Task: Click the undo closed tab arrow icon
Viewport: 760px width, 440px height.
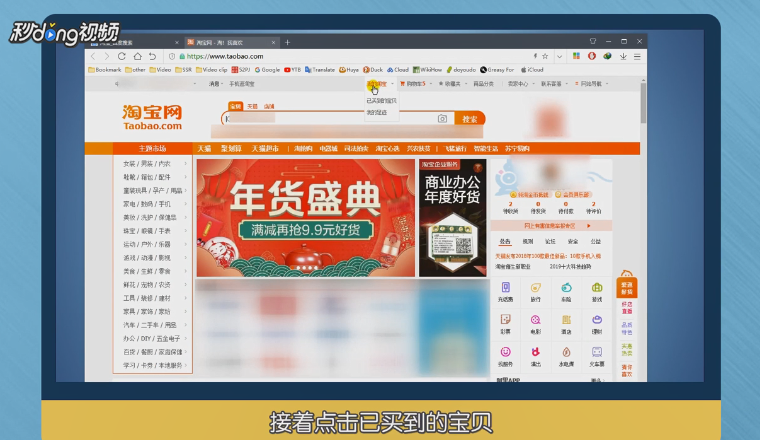Action: coord(152,56)
